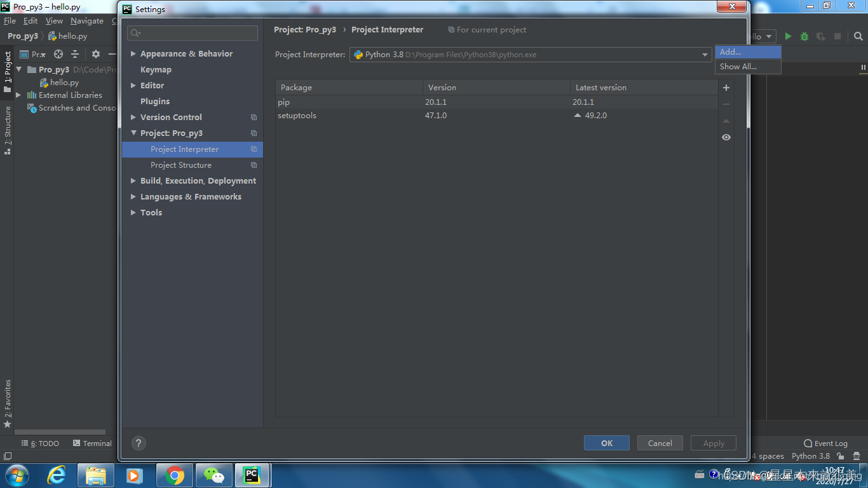Expand the Tools settings section
Viewport: 868px width, 488px height.
click(x=133, y=213)
